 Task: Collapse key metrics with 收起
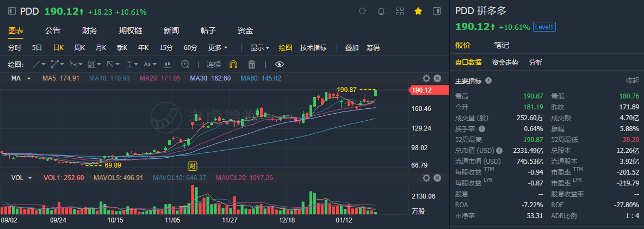(x=633, y=81)
